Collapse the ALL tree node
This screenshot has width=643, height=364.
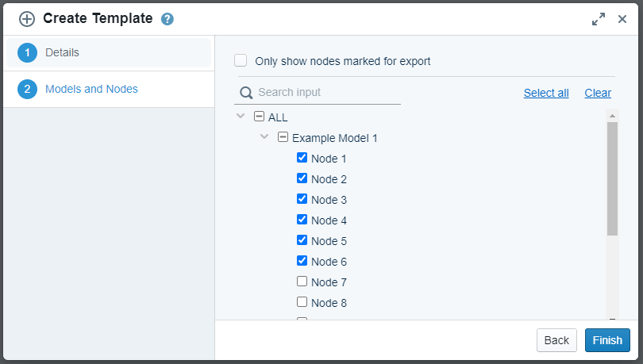(x=241, y=116)
